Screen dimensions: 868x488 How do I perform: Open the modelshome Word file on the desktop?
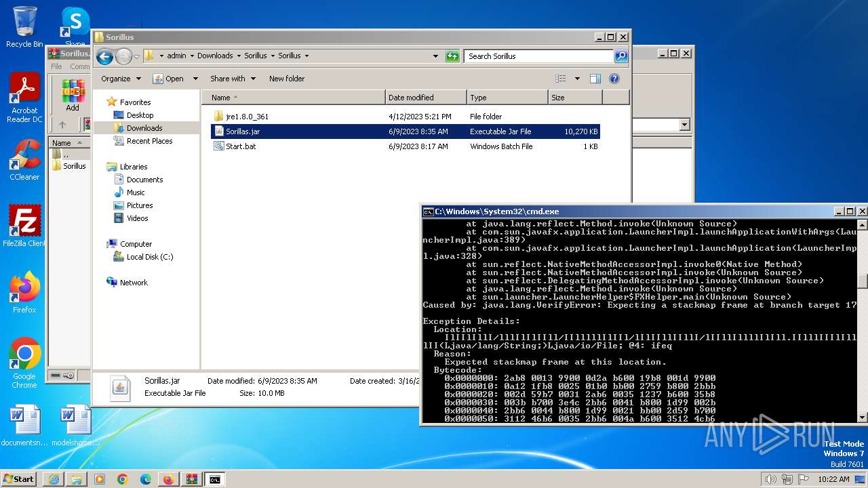point(75,426)
